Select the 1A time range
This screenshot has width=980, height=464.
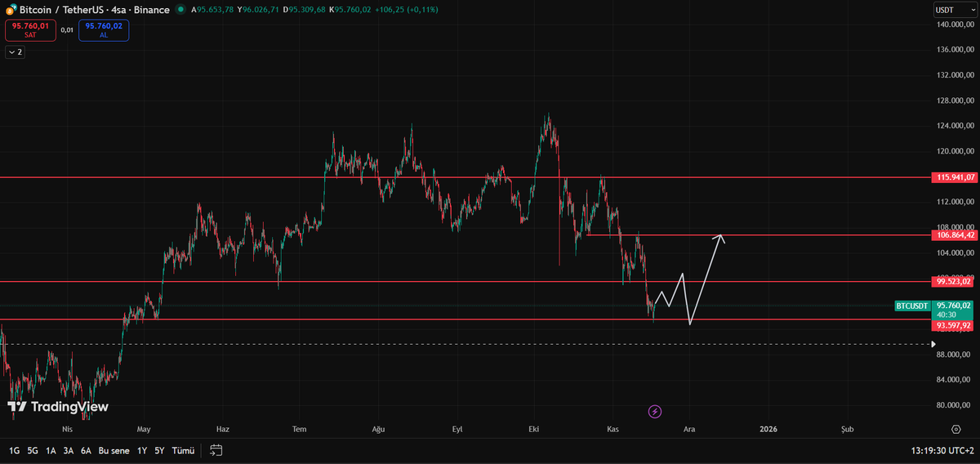pyautogui.click(x=51, y=450)
